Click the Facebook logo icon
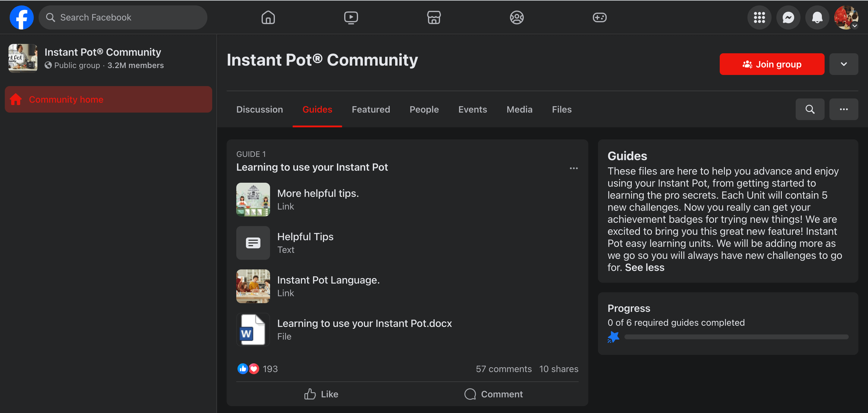This screenshot has height=413, width=868. pyautogui.click(x=22, y=17)
